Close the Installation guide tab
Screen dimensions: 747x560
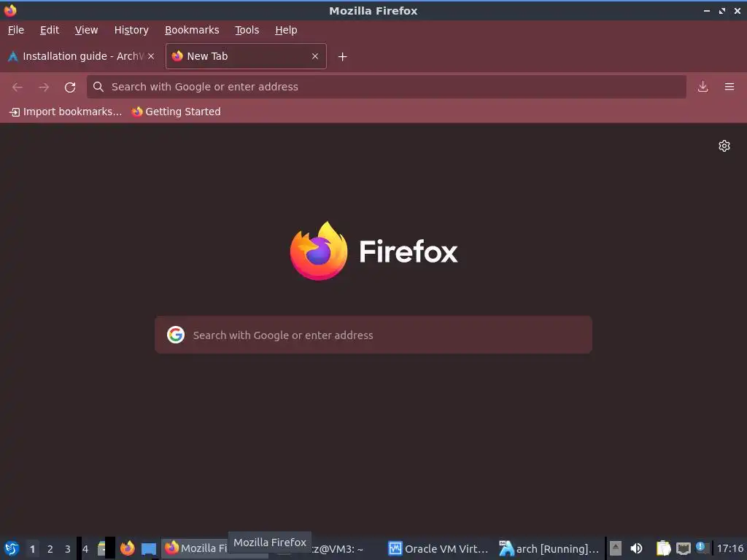coord(151,56)
